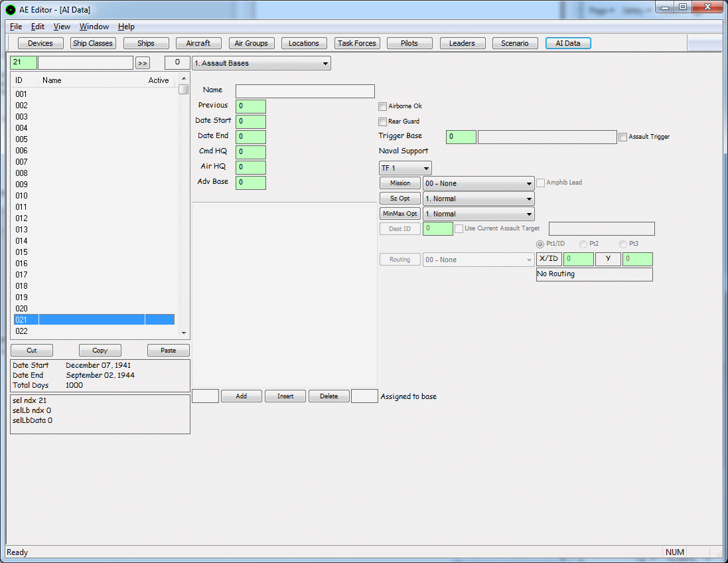Click the Add button

click(242, 396)
